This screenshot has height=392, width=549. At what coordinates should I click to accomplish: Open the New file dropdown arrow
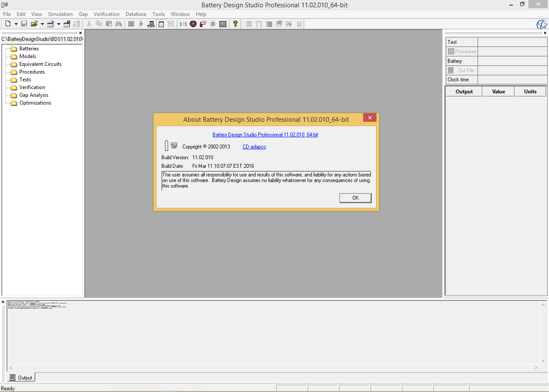(16, 24)
